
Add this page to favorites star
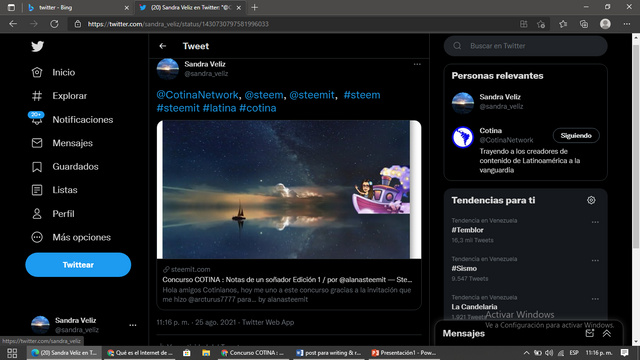[x=541, y=24]
